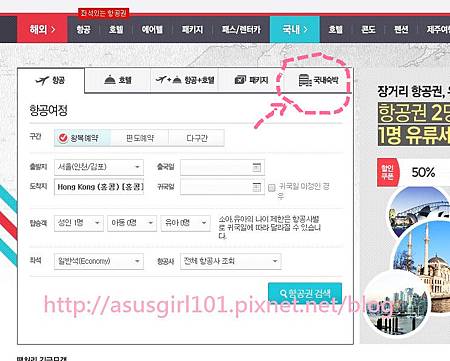Click the bell icon on 호텔 tab
Screen dimensions: 450x361
pos(110,80)
